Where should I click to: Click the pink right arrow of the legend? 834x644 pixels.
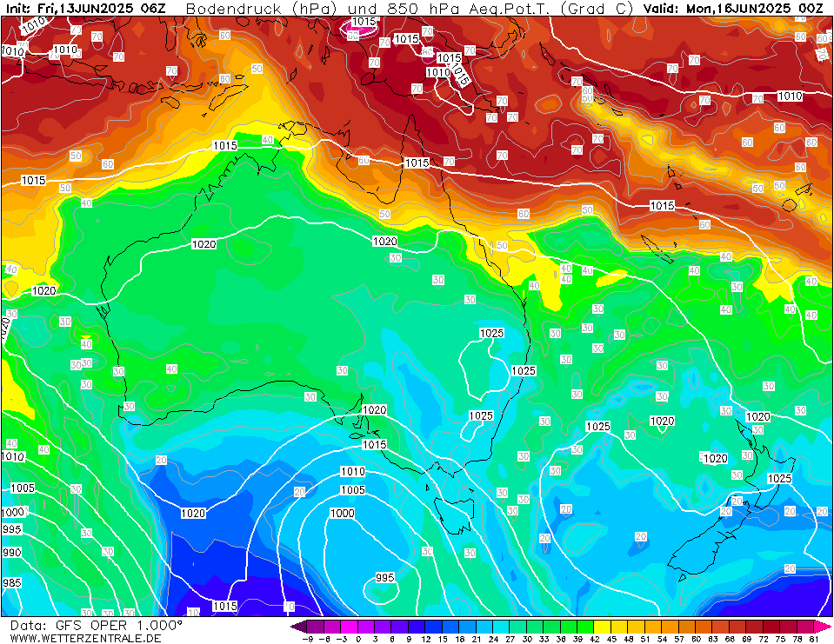(x=823, y=627)
